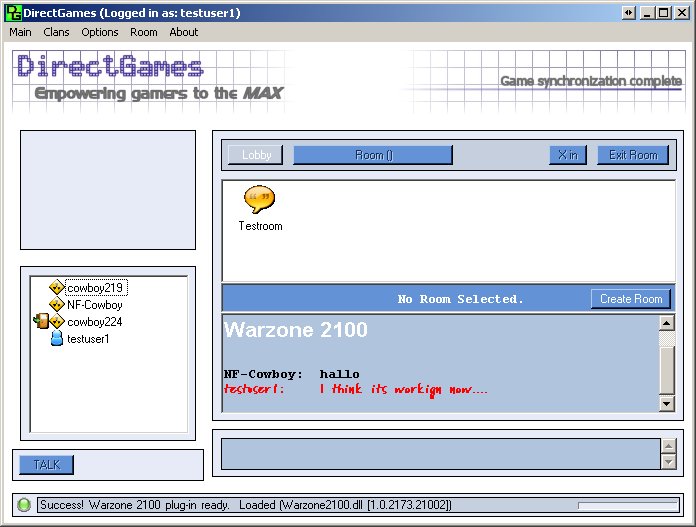Click the message input down arrow
Image resolution: width=696 pixels, height=527 pixels.
668,462
